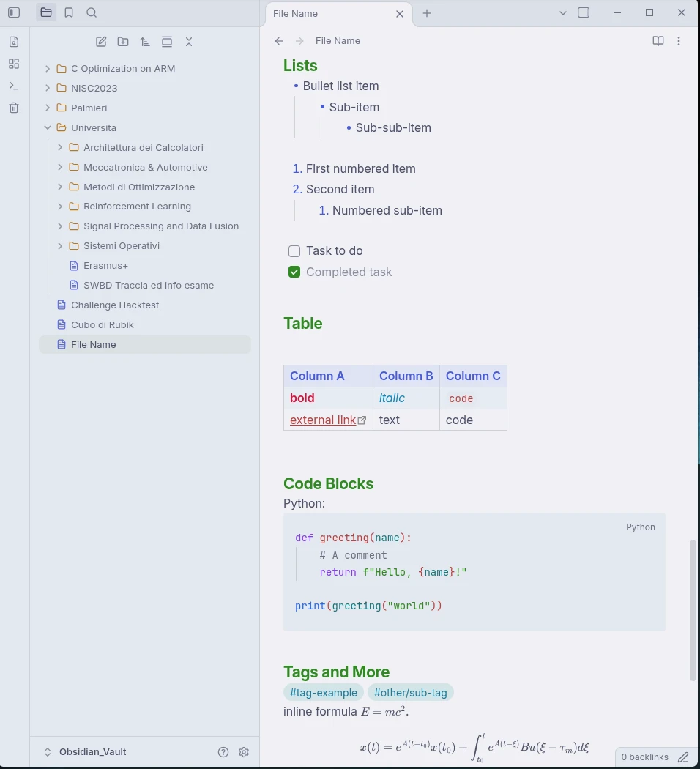Screen dimensions: 700x769
Task: Change file explorer sort order
Action: coord(144,42)
